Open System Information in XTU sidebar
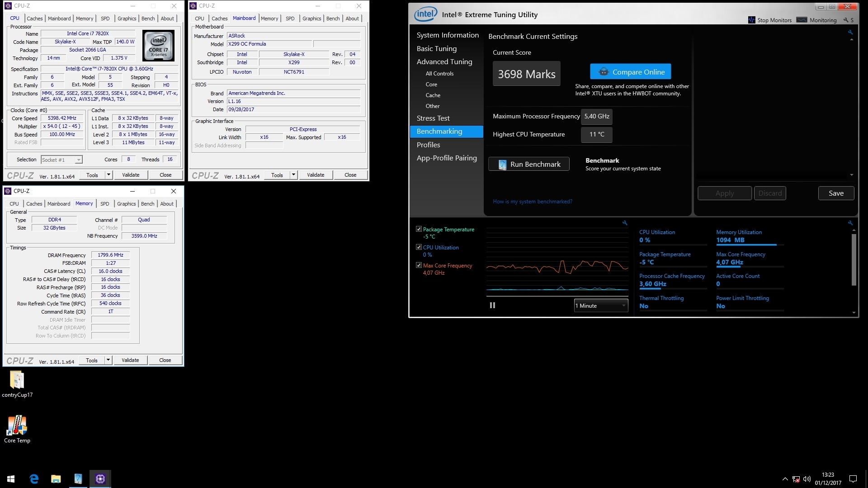This screenshot has height=488, width=868. pyautogui.click(x=448, y=35)
